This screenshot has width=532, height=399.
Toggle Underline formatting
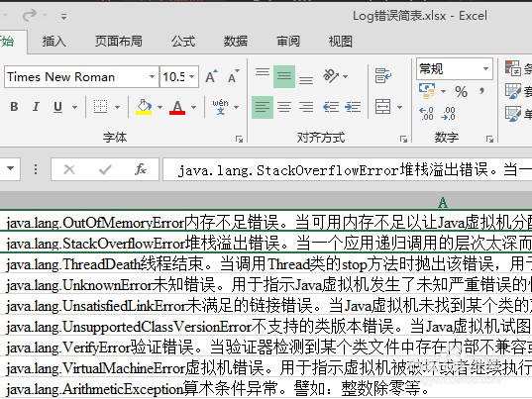point(58,107)
